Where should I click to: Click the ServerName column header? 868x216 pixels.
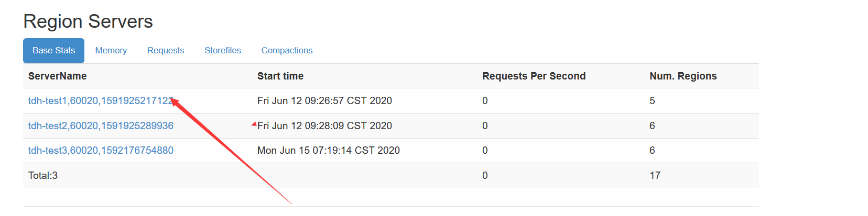pos(57,76)
